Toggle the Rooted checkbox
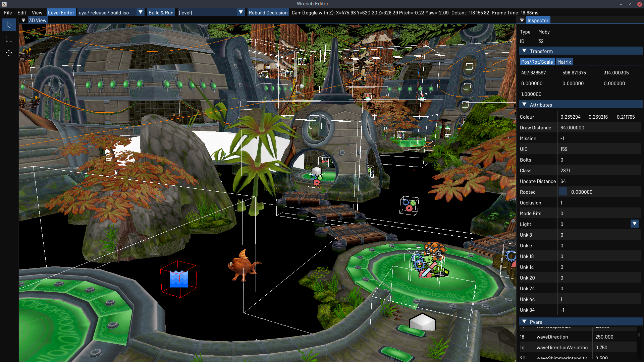Image resolution: width=644 pixels, height=362 pixels. pyautogui.click(x=563, y=192)
